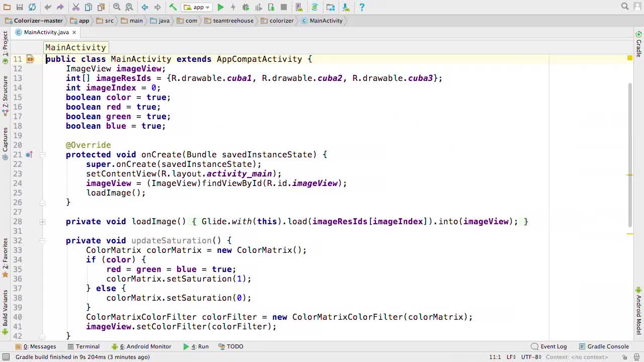Open the Project Structure icon
Screen dimensions: 644x362
[331, 7]
